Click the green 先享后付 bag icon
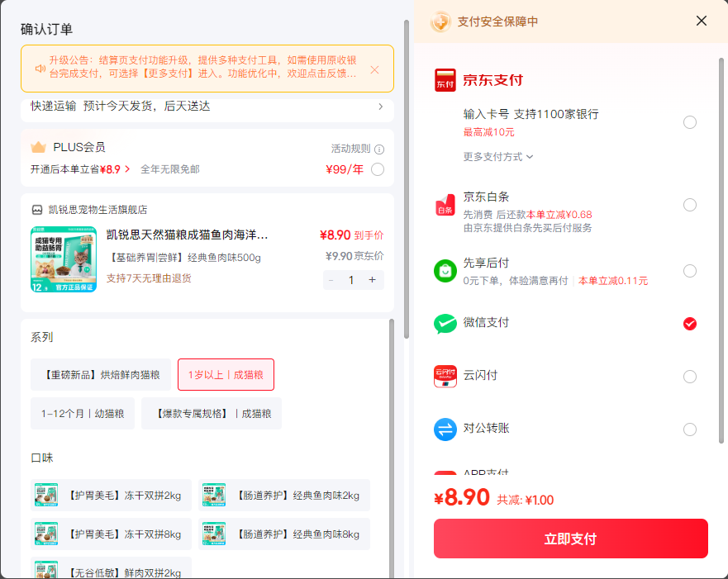 pyautogui.click(x=445, y=271)
